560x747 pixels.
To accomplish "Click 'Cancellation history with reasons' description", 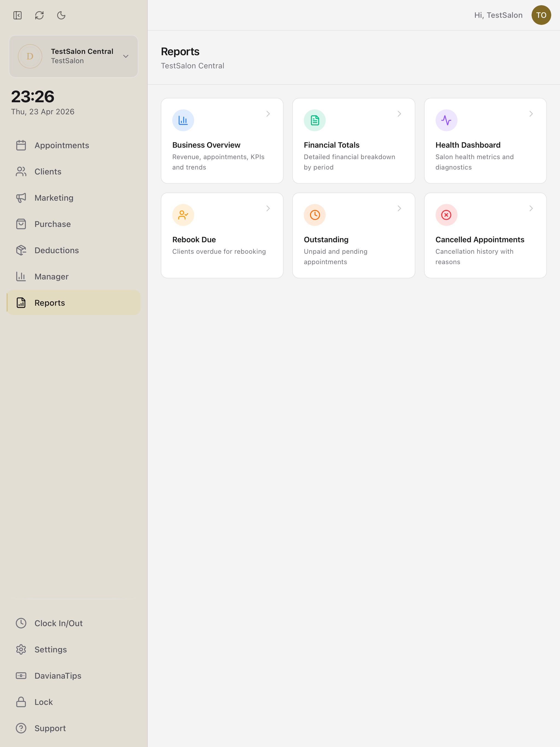I will [474, 257].
